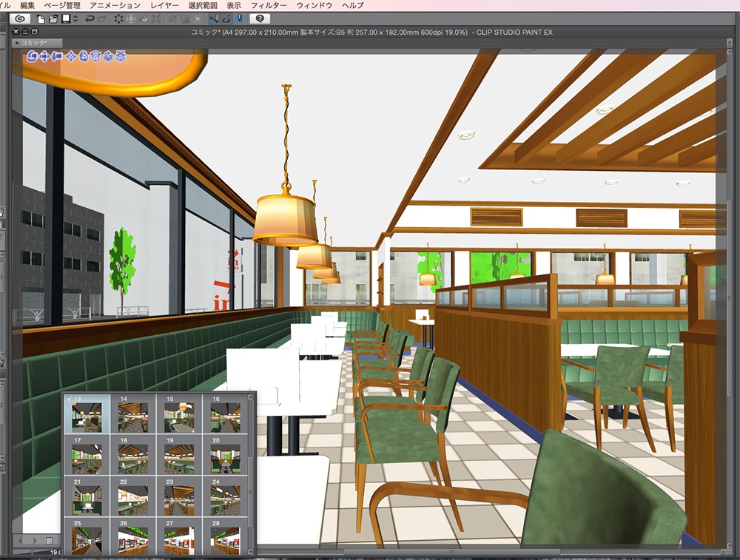Select camera preset thumbnail 15
The image size is (740, 560).
(179, 414)
